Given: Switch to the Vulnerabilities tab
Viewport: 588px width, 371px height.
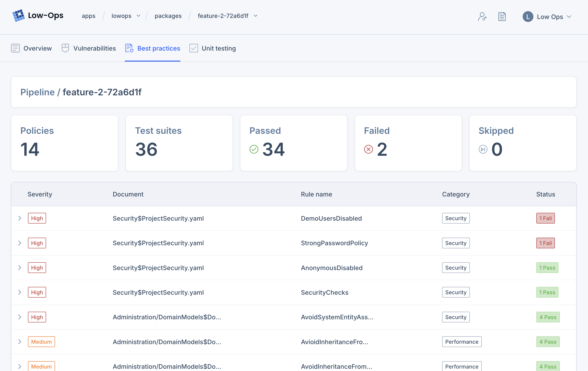Looking at the screenshot, I should (95, 48).
